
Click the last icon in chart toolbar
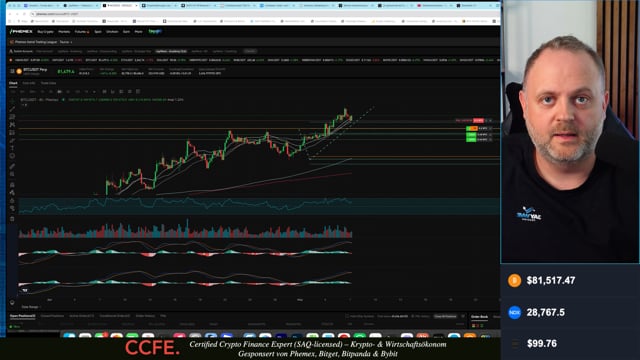coord(138,91)
